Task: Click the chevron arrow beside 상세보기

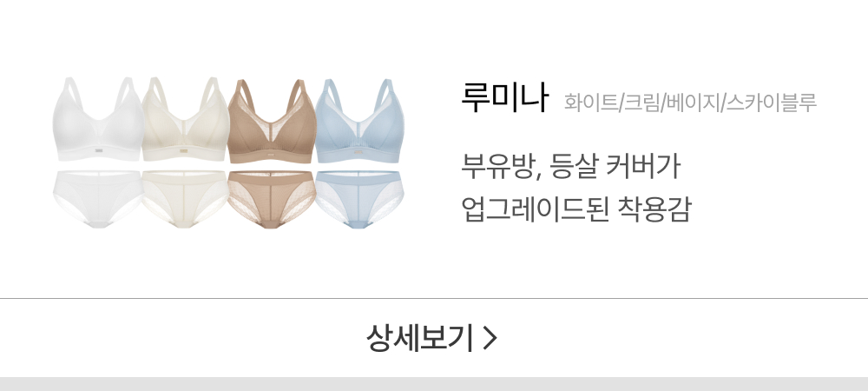Action: (x=490, y=338)
